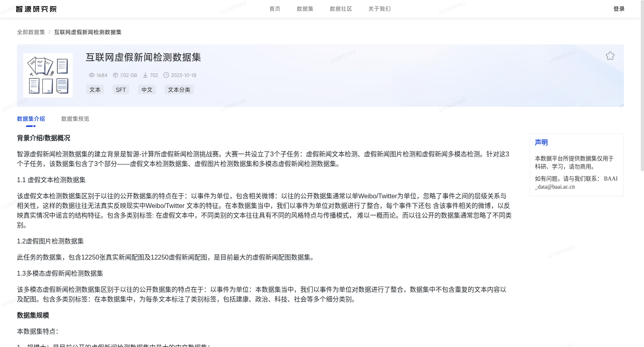Switch to the 数据集预览 tab
The height and width of the screenshot is (347, 644).
[x=75, y=119]
